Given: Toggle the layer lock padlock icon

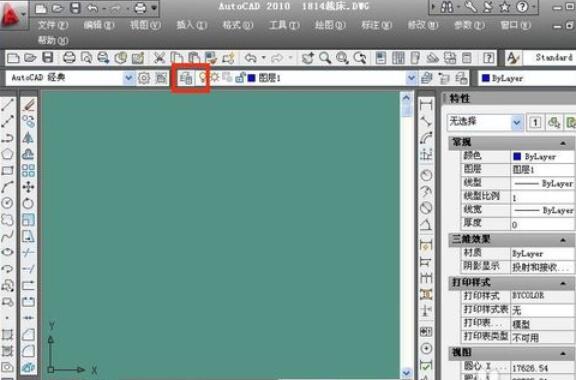Looking at the screenshot, I should click(240, 78).
